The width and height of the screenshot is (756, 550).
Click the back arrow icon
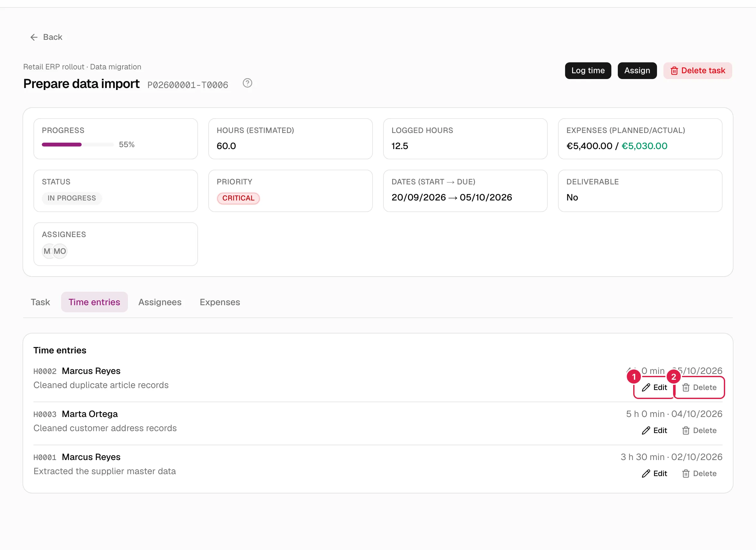click(34, 37)
